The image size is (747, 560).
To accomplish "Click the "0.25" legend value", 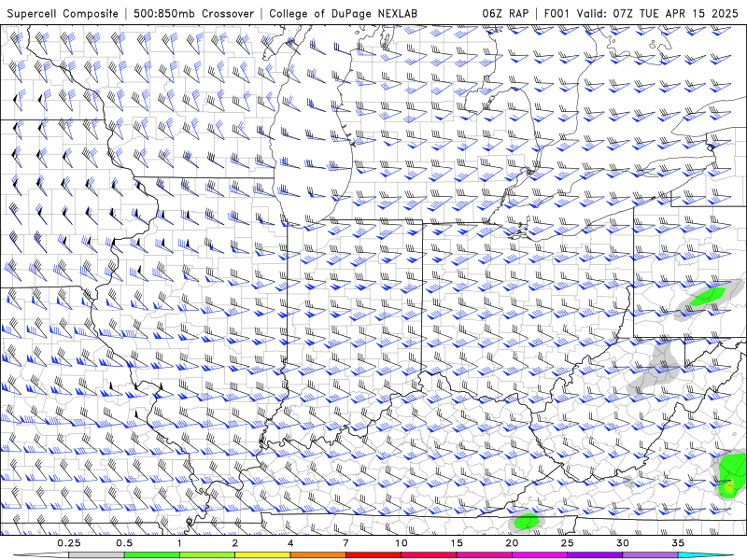I will [x=69, y=543].
